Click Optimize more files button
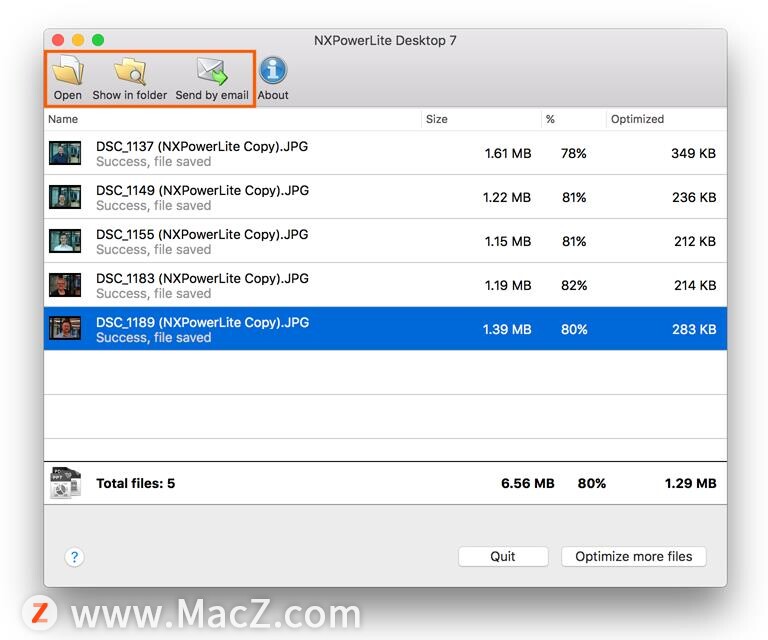Image resolution: width=768 pixels, height=640 pixels. (634, 556)
